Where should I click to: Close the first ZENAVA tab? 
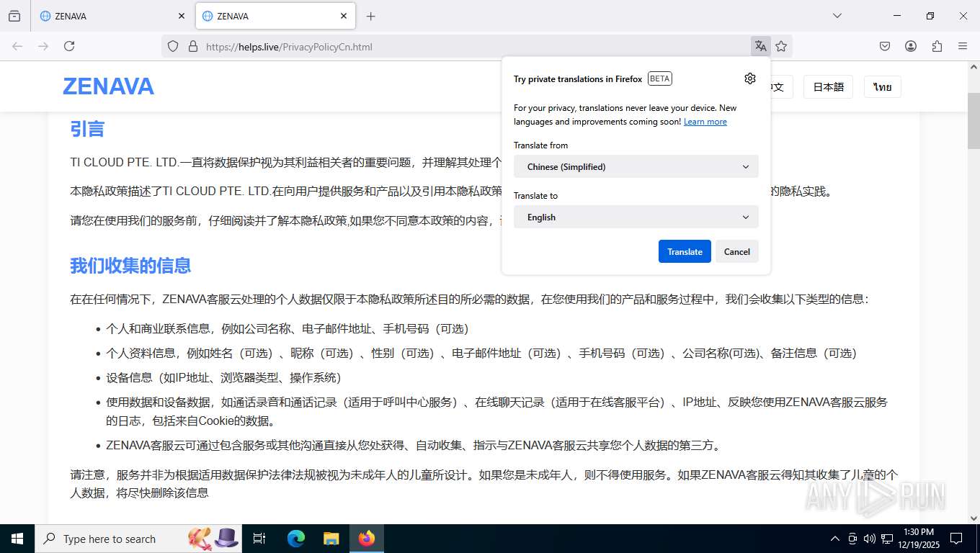[x=181, y=16]
